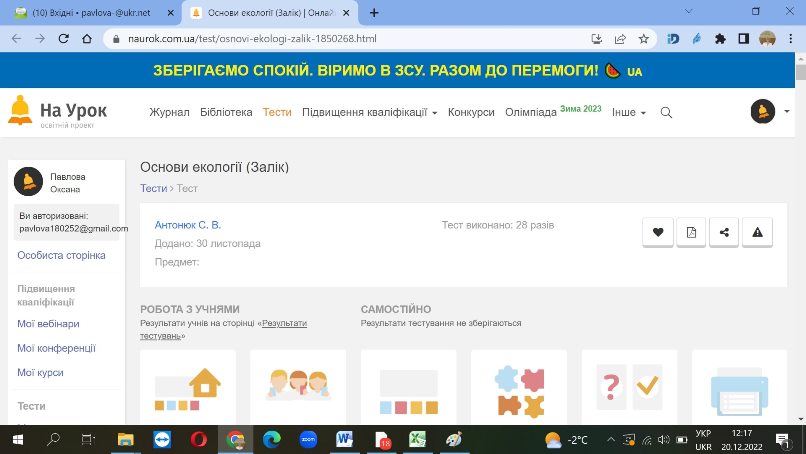Open the site search magnifier icon

(x=666, y=112)
